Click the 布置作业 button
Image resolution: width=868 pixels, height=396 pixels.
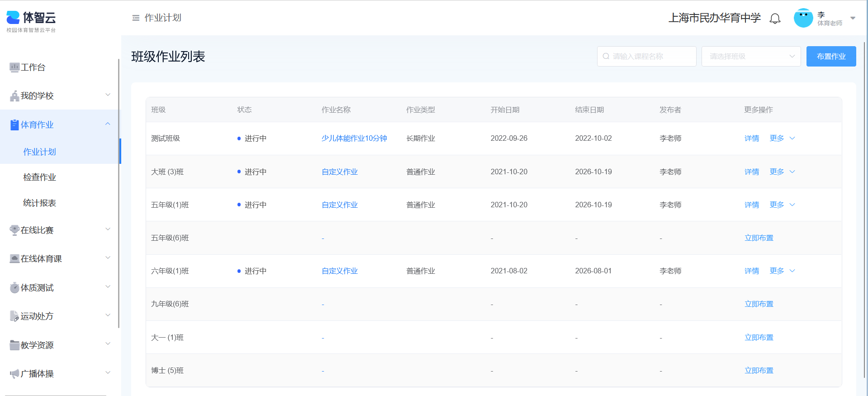pos(831,57)
